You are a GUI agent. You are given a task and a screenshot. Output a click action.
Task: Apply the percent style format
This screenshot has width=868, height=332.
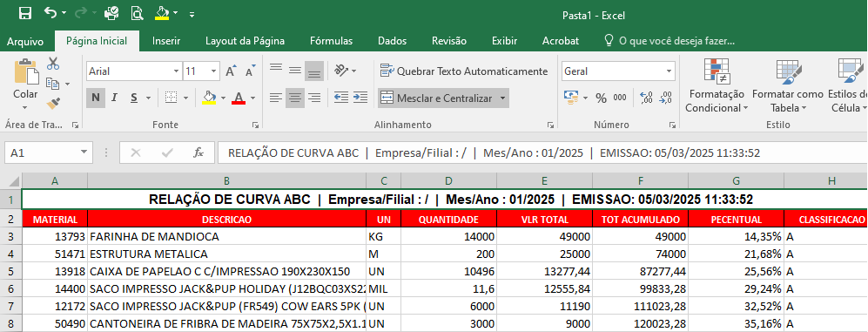[x=602, y=98]
